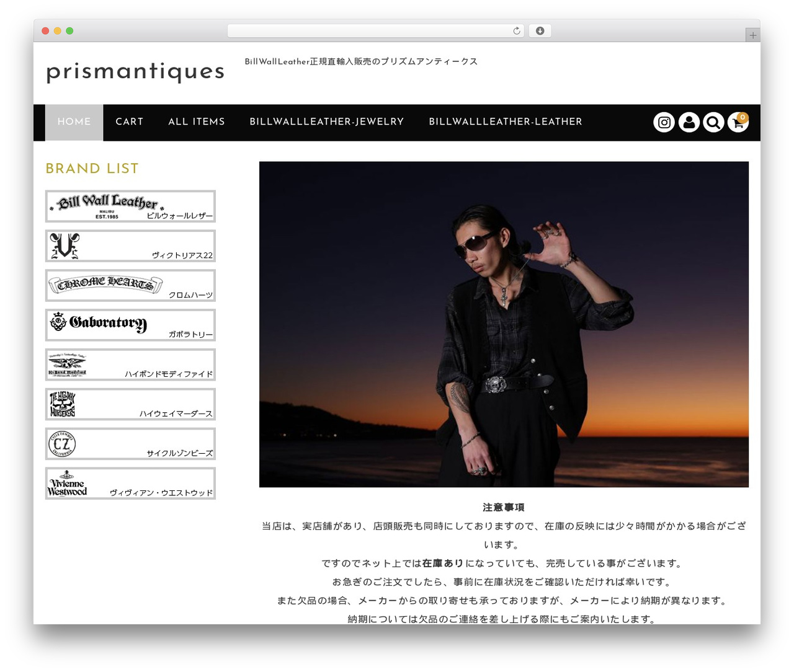
Task: Click the green window zoom button
Action: [x=69, y=31]
